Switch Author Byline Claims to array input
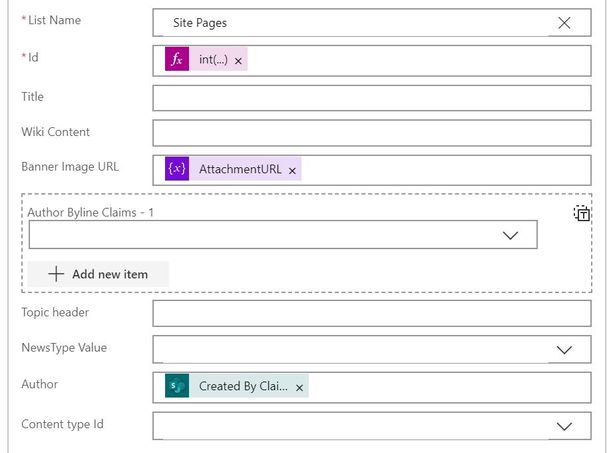The image size is (615, 453). 581,213
